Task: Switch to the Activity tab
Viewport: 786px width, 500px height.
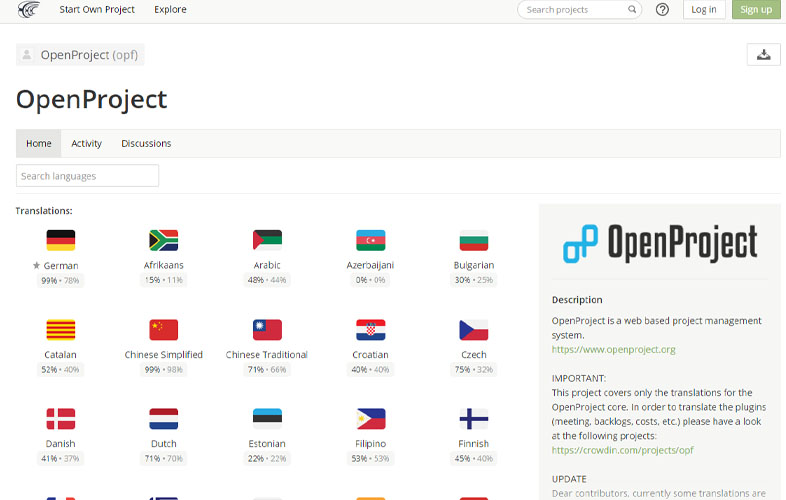Action: pyautogui.click(x=86, y=144)
